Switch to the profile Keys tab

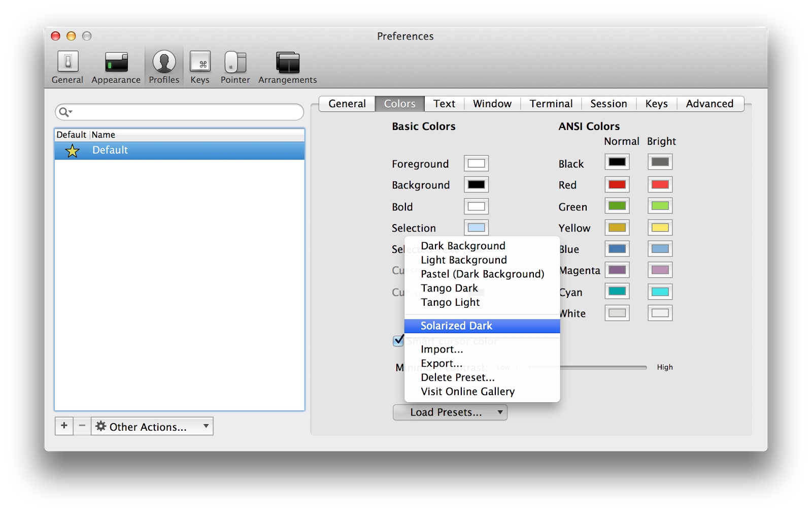click(x=657, y=104)
